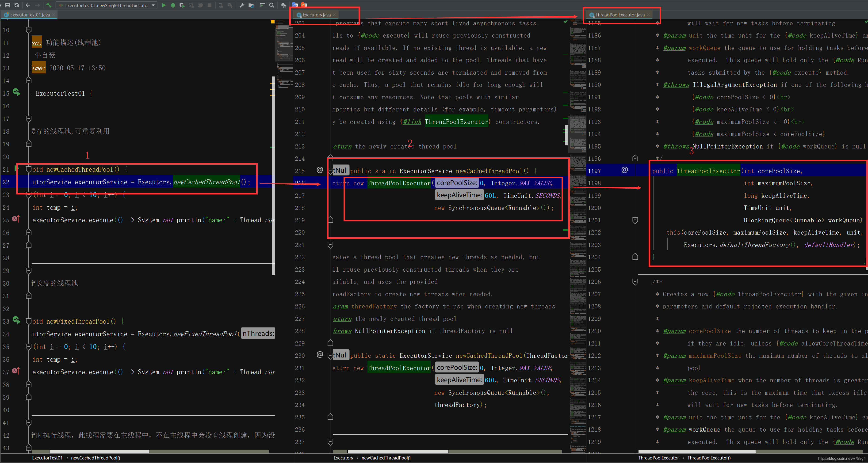
Task: Toggle fold marker at ThreadPoolExecutor line 1206
Action: coord(635,281)
